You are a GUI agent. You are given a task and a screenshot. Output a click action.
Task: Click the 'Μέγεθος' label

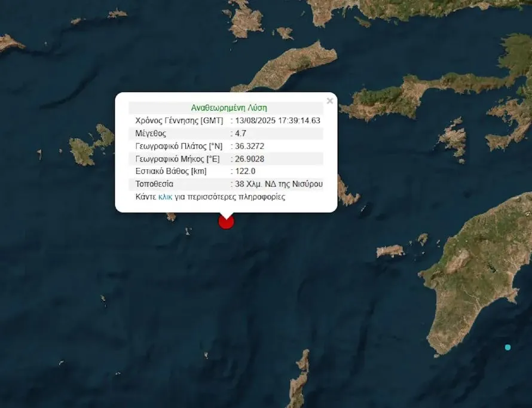point(151,133)
